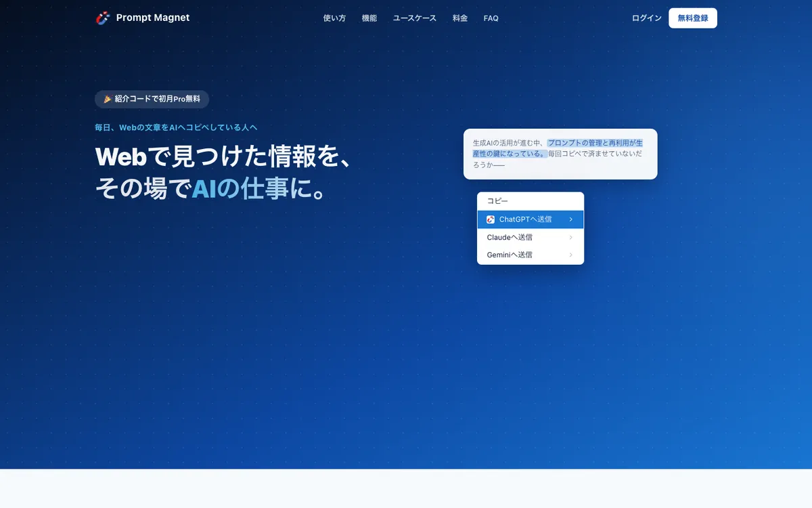The image size is (812, 508).
Task: Click the magnet icon beside ChatGPTへ送信
Action: coord(491,219)
